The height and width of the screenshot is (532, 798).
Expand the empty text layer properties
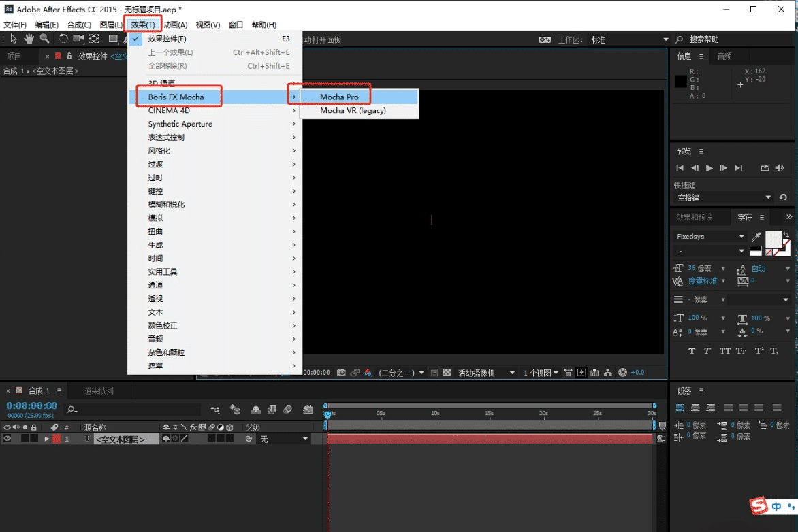pos(47,439)
